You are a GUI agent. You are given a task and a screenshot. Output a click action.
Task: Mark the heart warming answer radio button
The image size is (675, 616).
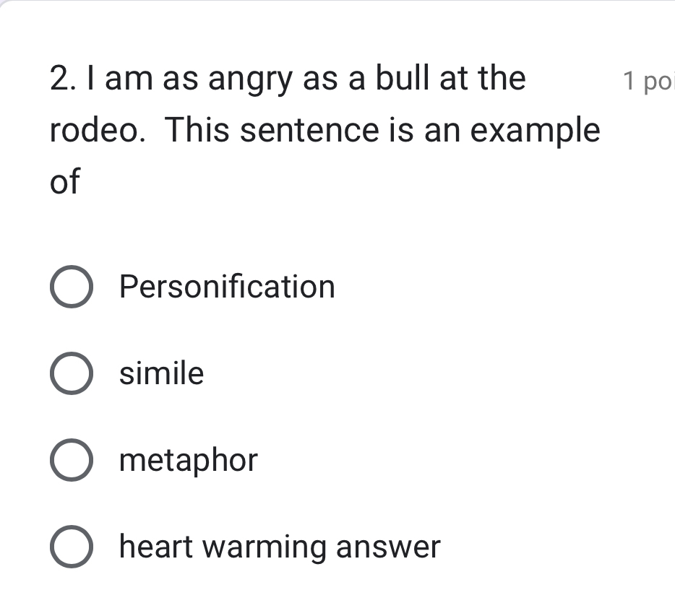click(72, 547)
